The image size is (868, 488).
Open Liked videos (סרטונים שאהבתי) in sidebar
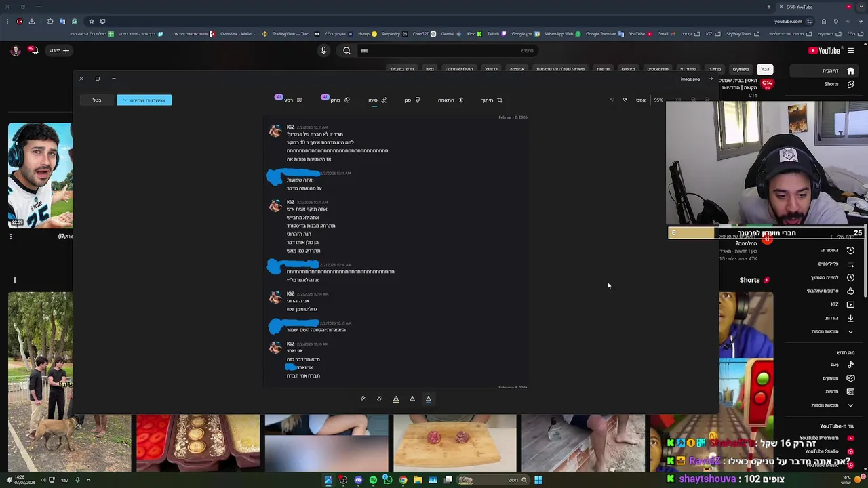click(x=831, y=291)
